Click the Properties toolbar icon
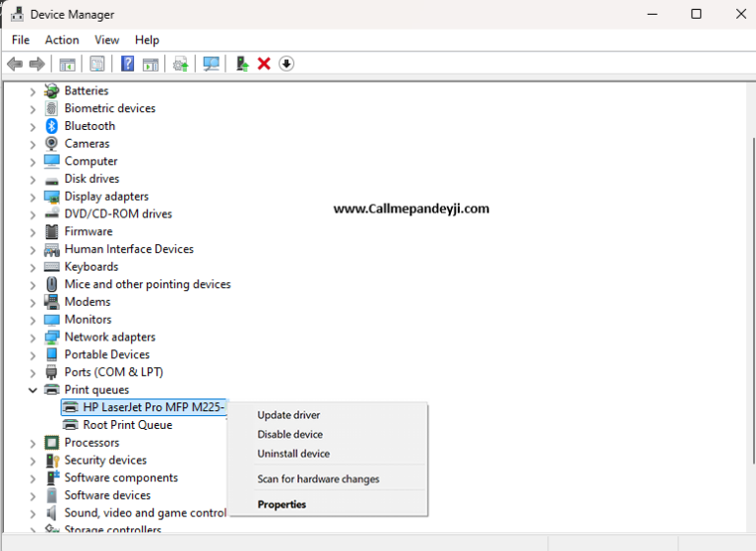This screenshot has height=551, width=756. [96, 64]
